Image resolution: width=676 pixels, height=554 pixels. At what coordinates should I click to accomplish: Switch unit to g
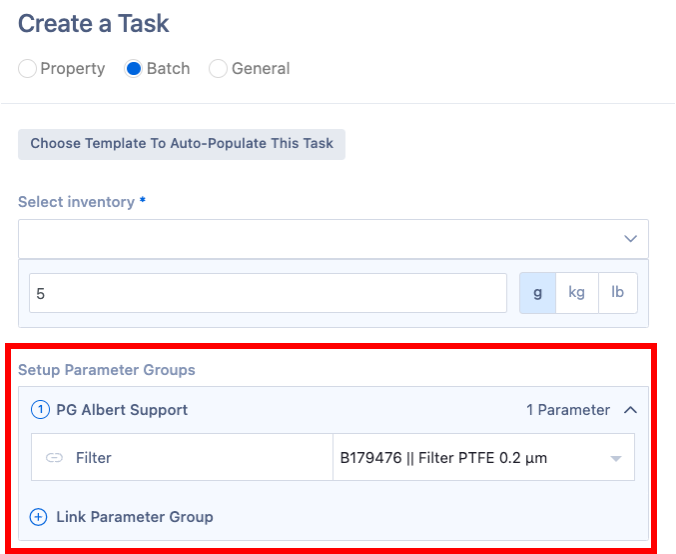(x=538, y=293)
